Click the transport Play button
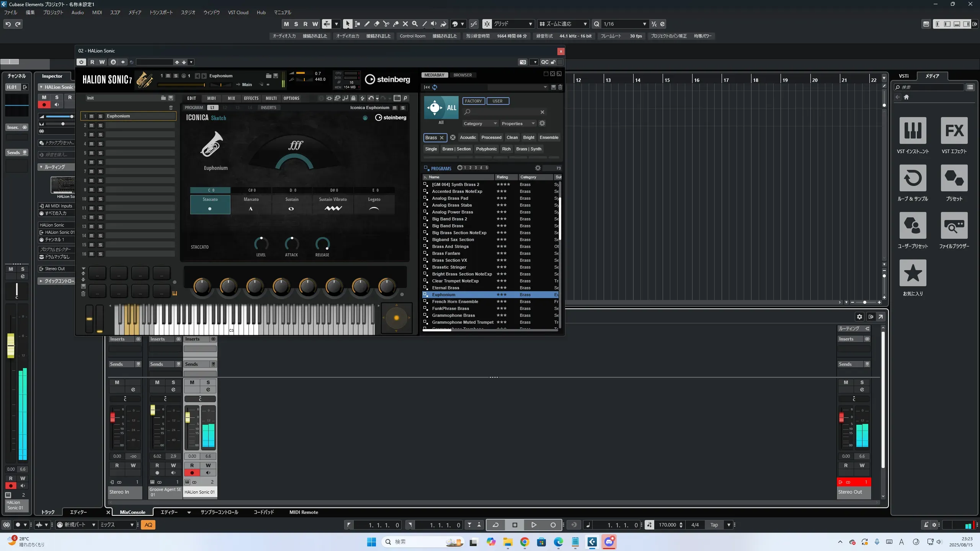 (534, 525)
